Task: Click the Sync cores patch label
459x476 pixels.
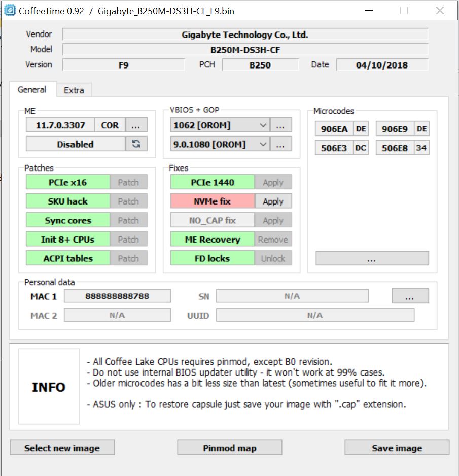Action: [68, 220]
